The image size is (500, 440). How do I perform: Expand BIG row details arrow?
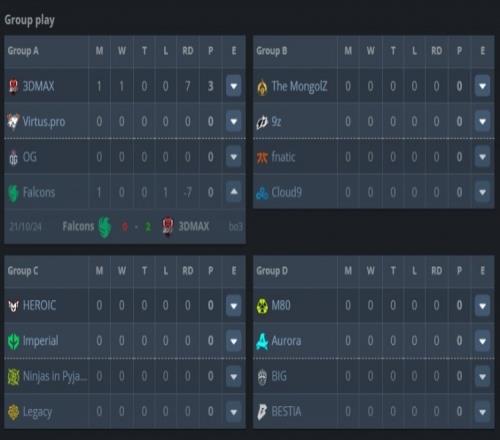click(482, 376)
